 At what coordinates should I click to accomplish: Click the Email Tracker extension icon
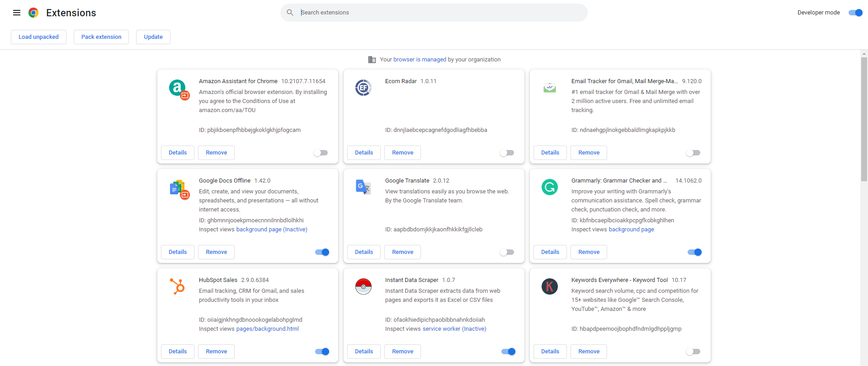pyautogui.click(x=550, y=88)
